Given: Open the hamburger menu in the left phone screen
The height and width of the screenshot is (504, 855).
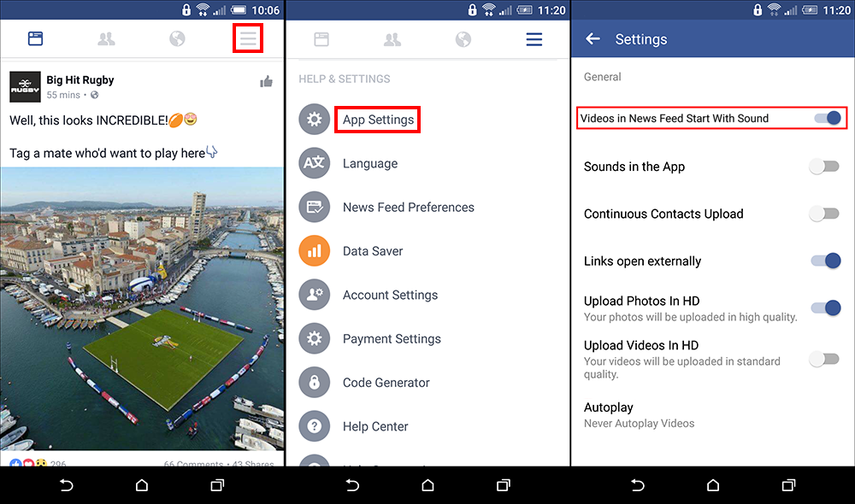Looking at the screenshot, I should click(x=248, y=38).
